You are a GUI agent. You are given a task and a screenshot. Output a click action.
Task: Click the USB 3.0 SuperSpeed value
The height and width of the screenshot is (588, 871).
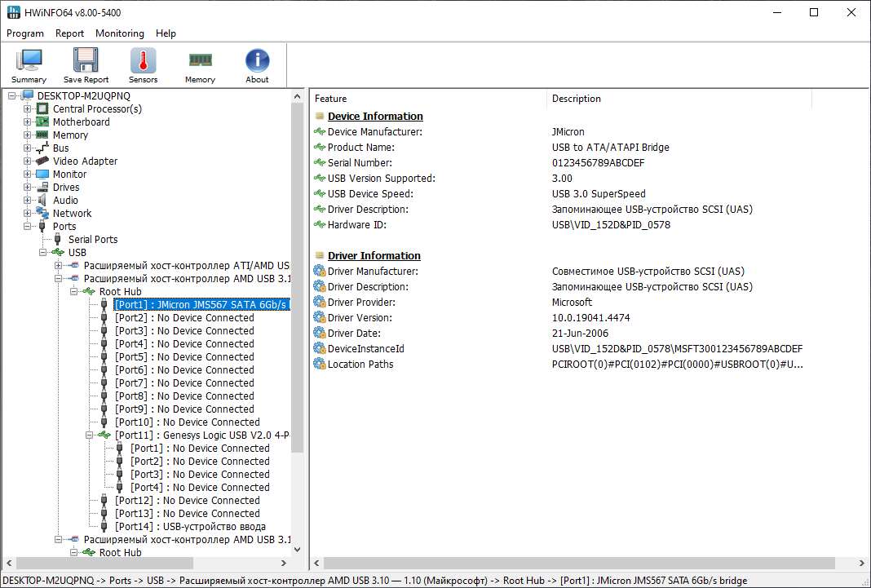click(x=599, y=194)
